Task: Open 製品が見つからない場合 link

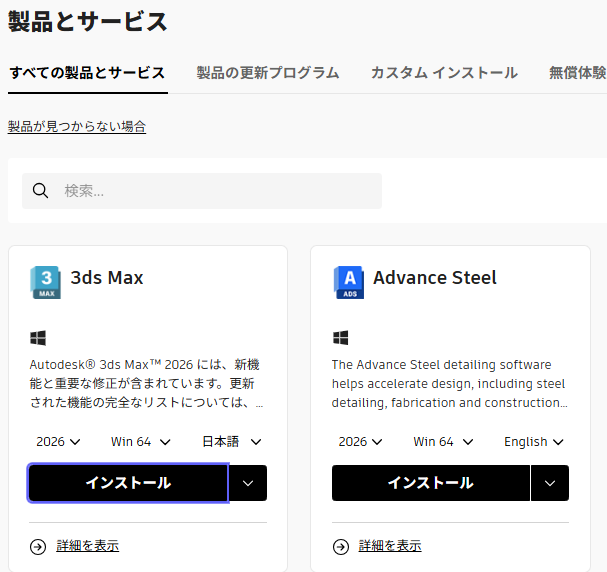Action: [77, 127]
